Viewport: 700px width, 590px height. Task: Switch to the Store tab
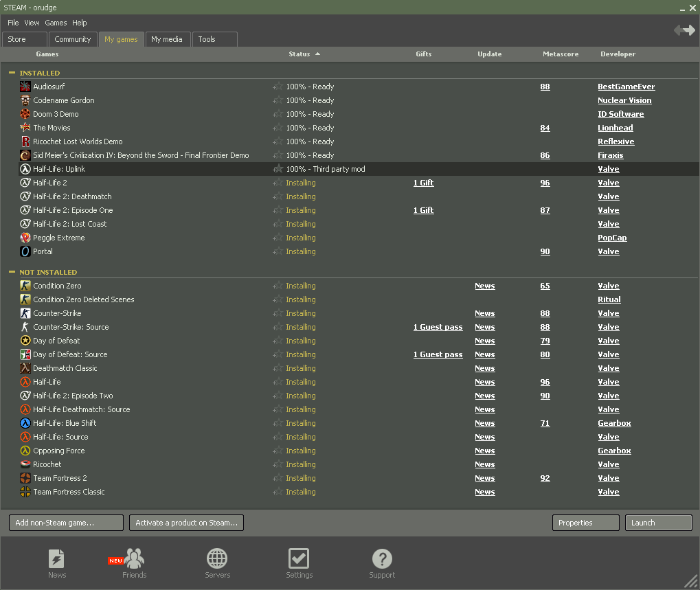pos(25,39)
